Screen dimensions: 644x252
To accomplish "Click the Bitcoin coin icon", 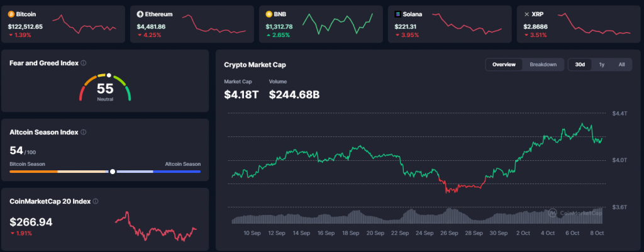I will [x=11, y=14].
